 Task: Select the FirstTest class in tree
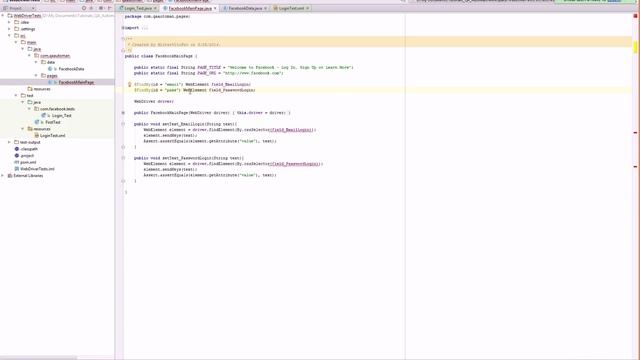53,122
